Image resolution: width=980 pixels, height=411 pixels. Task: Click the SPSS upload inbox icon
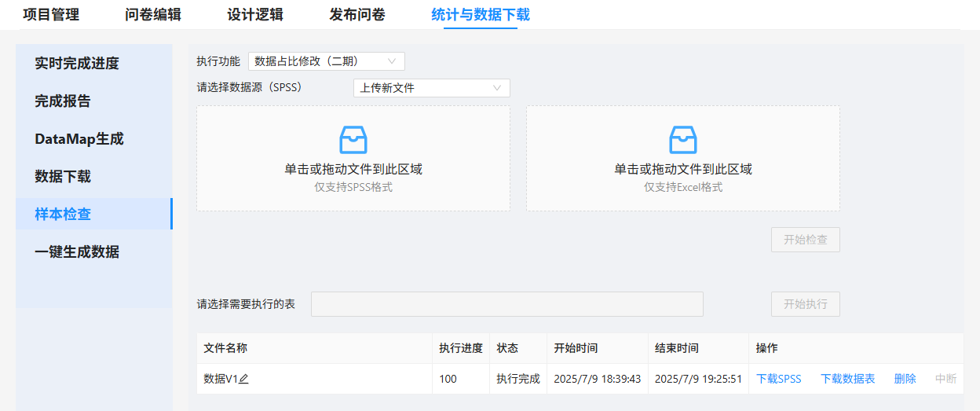pos(353,140)
